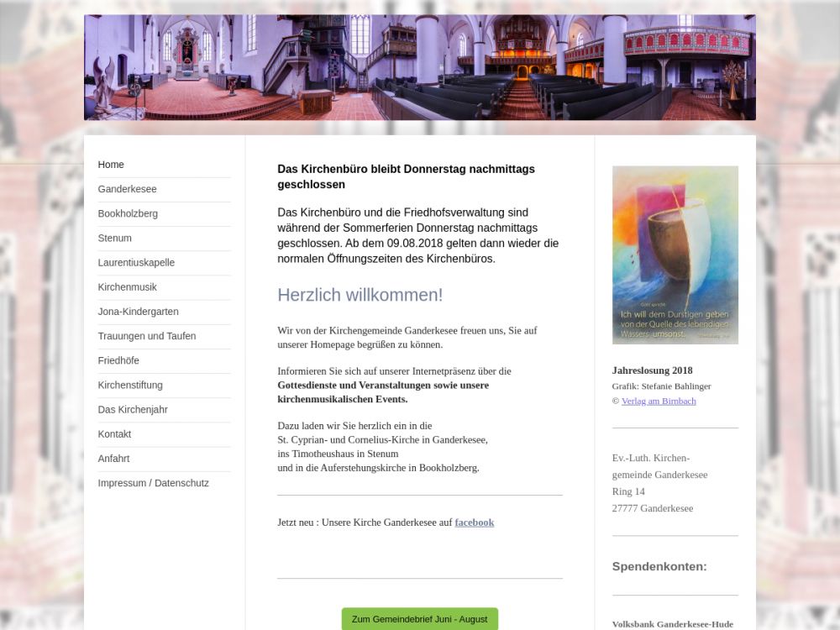Open Impressum / Datenschutz
The width and height of the screenshot is (840, 630).
(x=153, y=483)
